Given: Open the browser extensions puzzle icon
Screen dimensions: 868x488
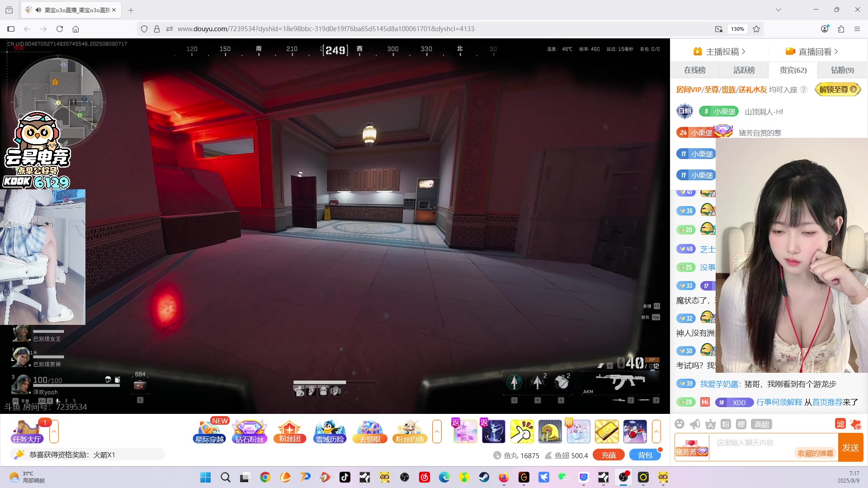Looking at the screenshot, I should tap(841, 29).
